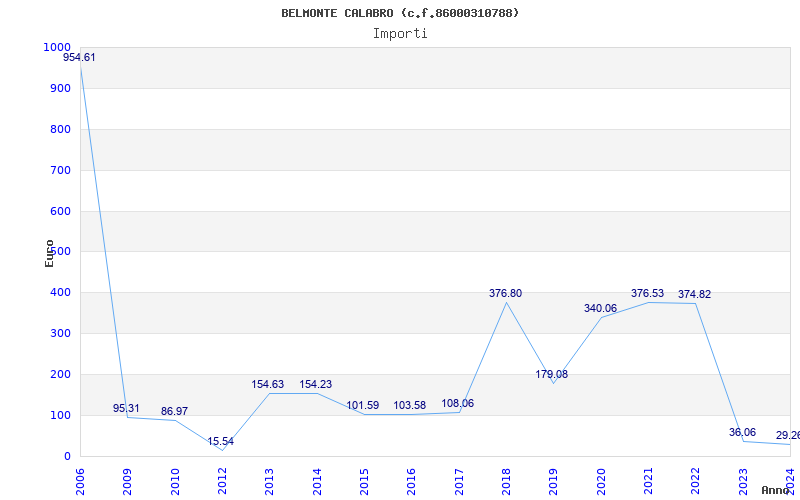This screenshot has height=500, width=800.
Task: Click the 900 y-axis tick label
Action: pos(60,88)
